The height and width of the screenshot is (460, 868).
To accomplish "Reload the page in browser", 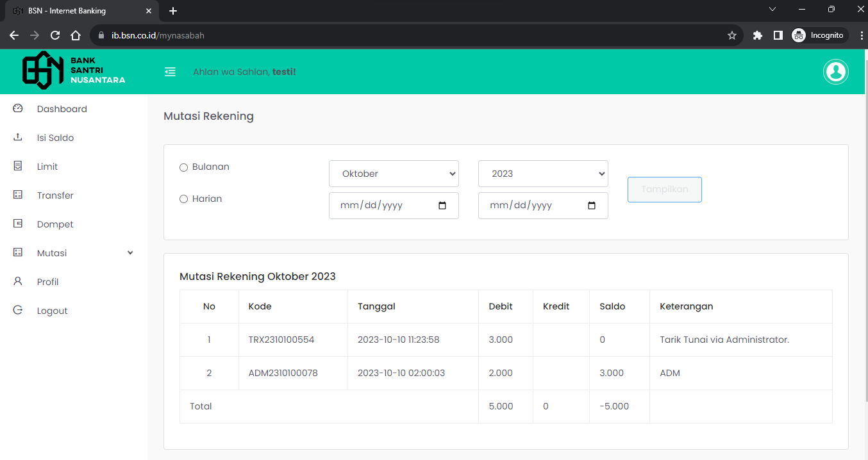I will pos(55,35).
